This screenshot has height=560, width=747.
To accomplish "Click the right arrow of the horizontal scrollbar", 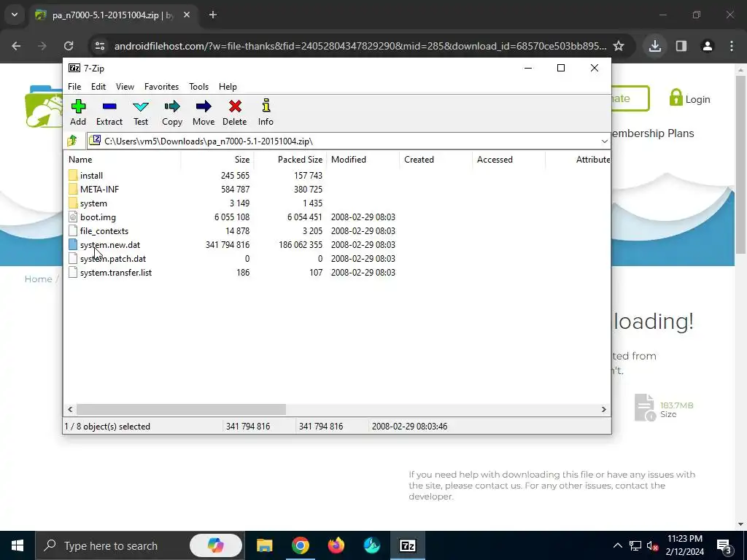I will (603, 409).
